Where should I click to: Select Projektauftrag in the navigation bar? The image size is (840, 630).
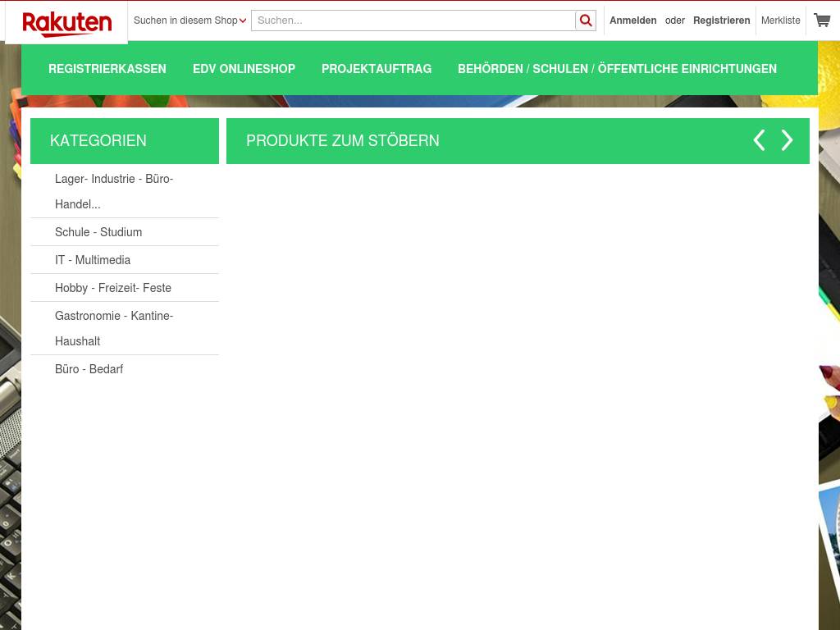tap(377, 69)
